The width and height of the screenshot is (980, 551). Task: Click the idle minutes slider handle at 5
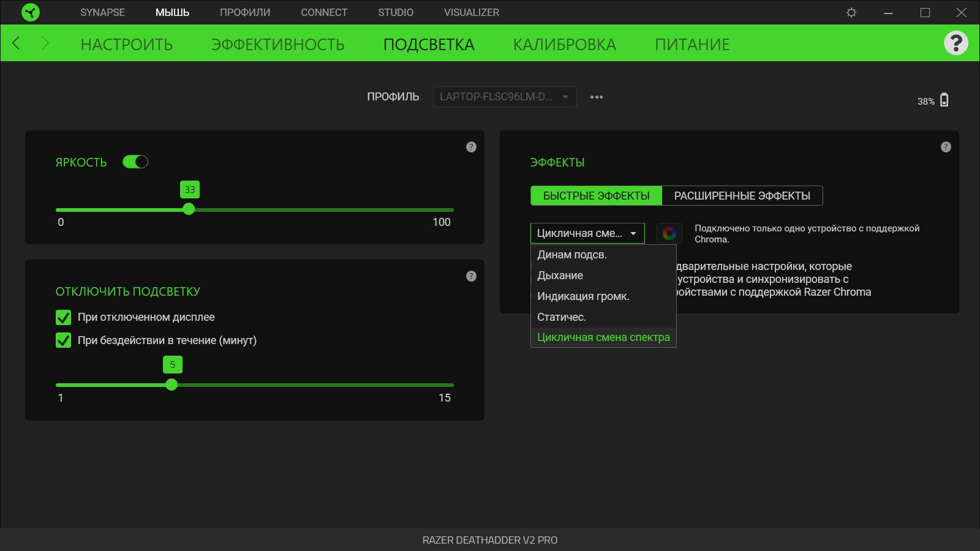(x=171, y=384)
